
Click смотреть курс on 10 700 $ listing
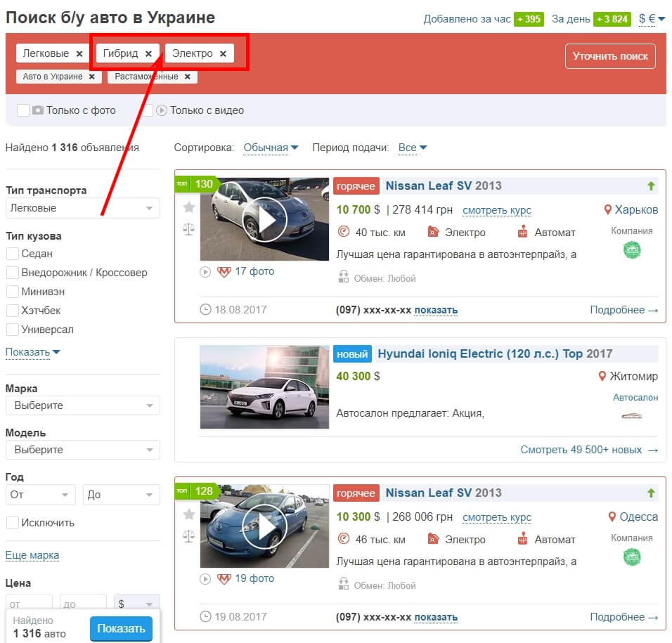pyautogui.click(x=497, y=210)
